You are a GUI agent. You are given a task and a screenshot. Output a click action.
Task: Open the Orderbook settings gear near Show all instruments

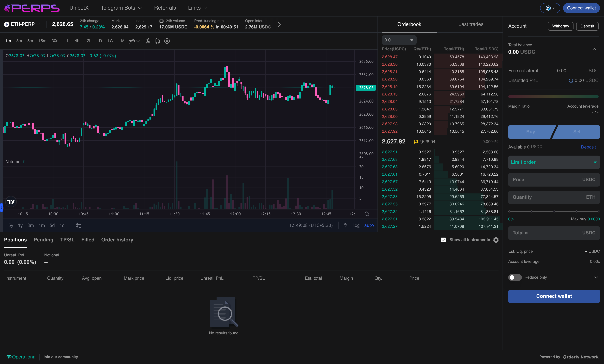pos(496,240)
